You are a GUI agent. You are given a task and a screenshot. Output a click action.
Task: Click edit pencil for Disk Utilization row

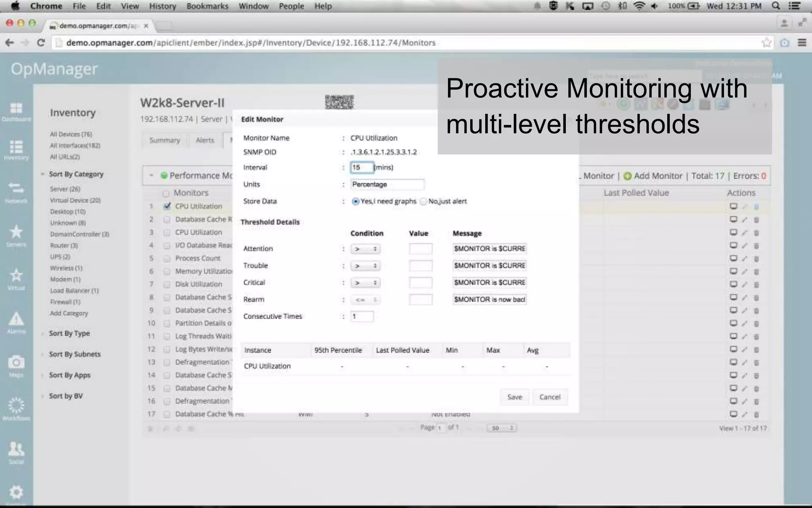[x=745, y=285]
